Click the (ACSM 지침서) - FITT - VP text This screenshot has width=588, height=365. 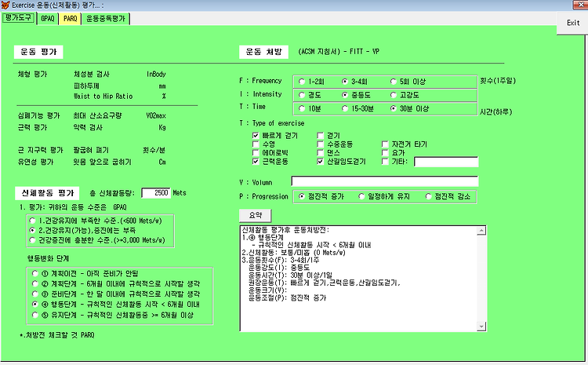coord(339,52)
